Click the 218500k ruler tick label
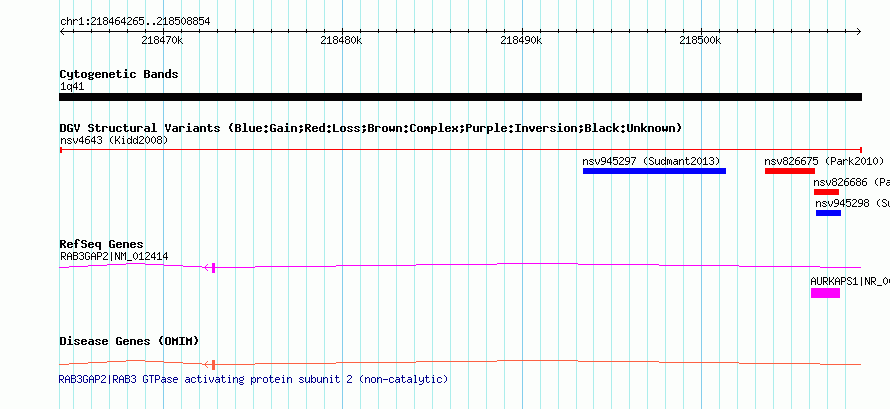Screen dimensions: 890x409 point(700,40)
